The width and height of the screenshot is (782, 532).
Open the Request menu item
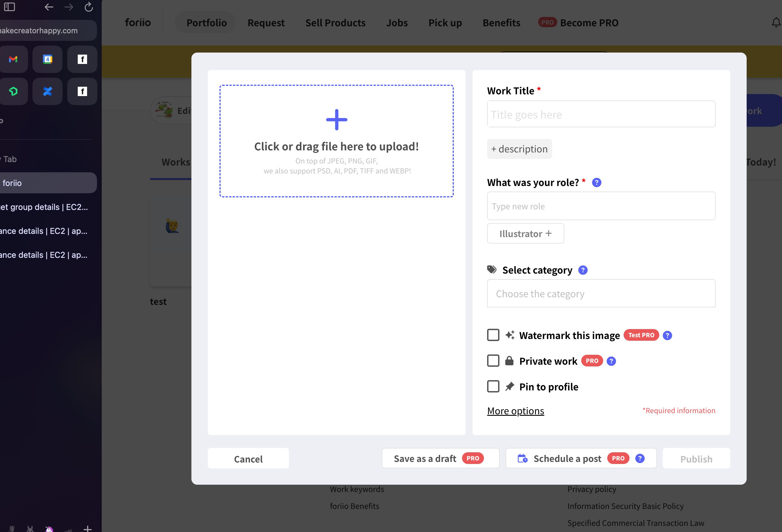[x=266, y=22]
